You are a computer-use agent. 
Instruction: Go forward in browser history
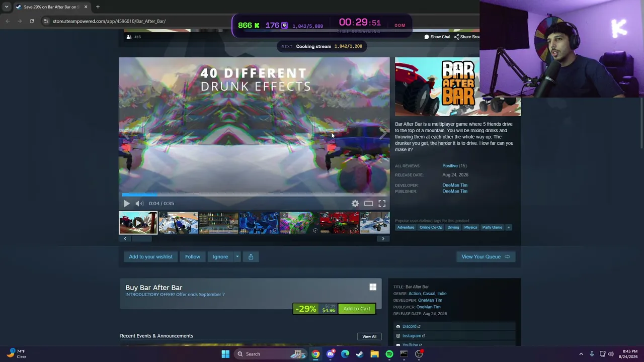click(x=20, y=21)
